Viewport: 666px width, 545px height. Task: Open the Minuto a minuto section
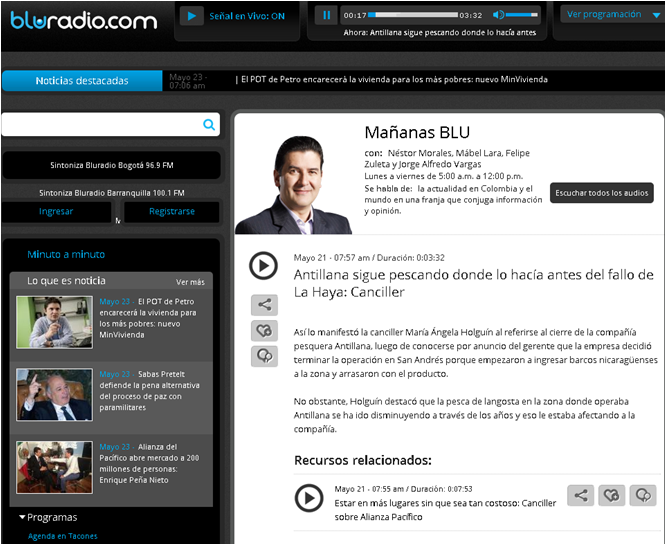click(x=66, y=254)
